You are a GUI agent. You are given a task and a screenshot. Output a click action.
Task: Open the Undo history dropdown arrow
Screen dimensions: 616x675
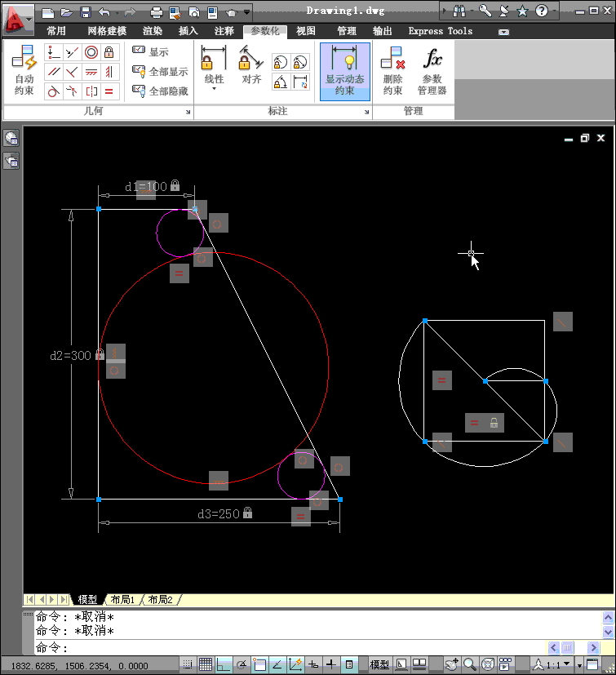(117, 13)
